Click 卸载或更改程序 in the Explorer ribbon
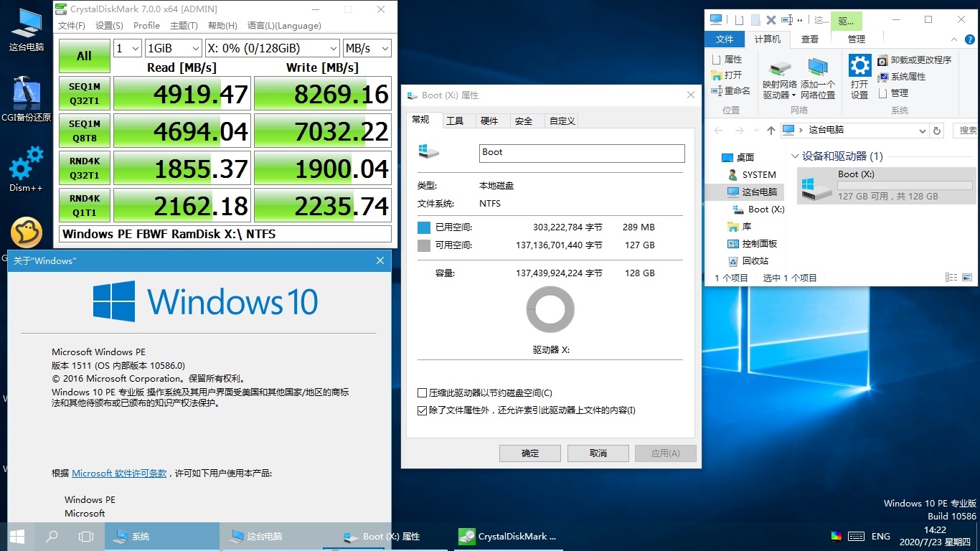This screenshot has width=980, height=551. 915,60
